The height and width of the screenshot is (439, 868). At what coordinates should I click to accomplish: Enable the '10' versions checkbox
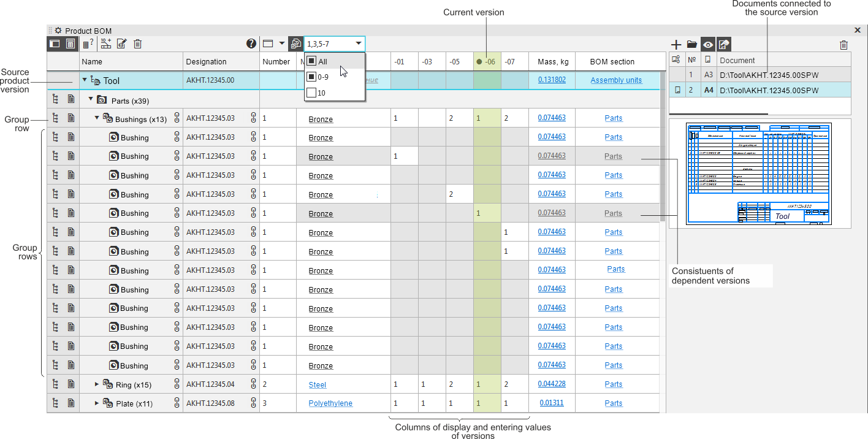tap(311, 93)
